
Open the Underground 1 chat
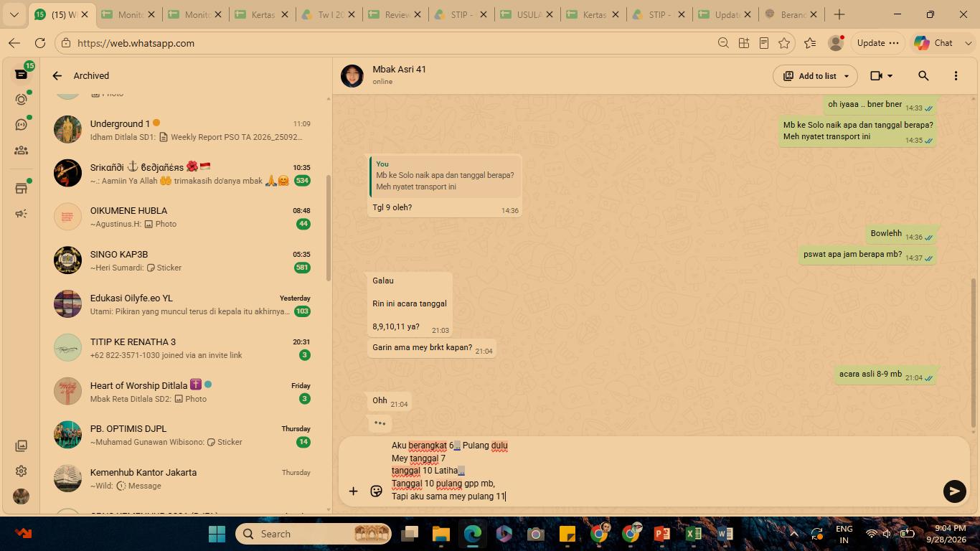click(x=184, y=130)
